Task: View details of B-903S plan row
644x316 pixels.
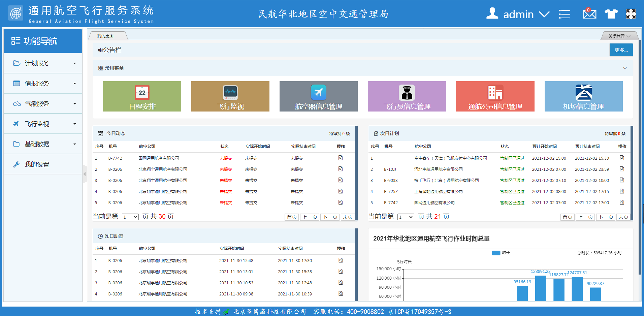Action: [622, 180]
